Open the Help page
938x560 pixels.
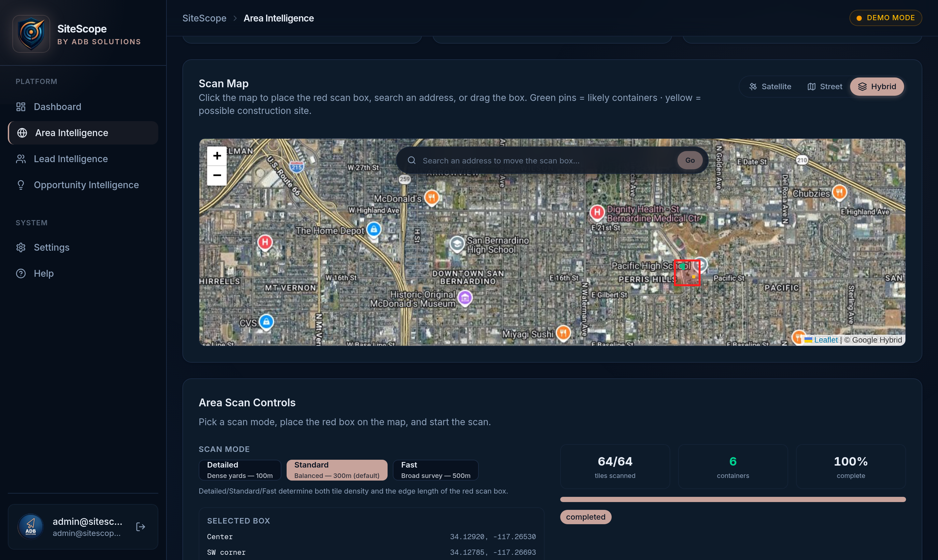click(x=83, y=273)
